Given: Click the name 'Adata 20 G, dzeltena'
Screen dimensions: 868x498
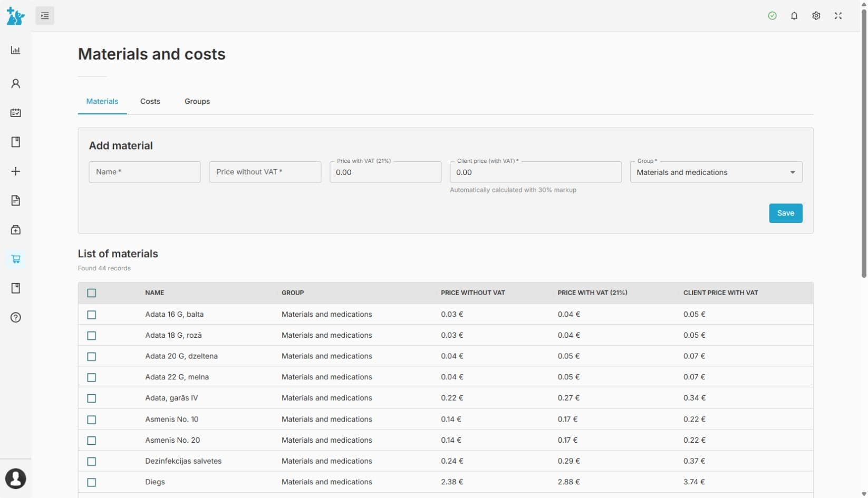Looking at the screenshot, I should pos(181,356).
